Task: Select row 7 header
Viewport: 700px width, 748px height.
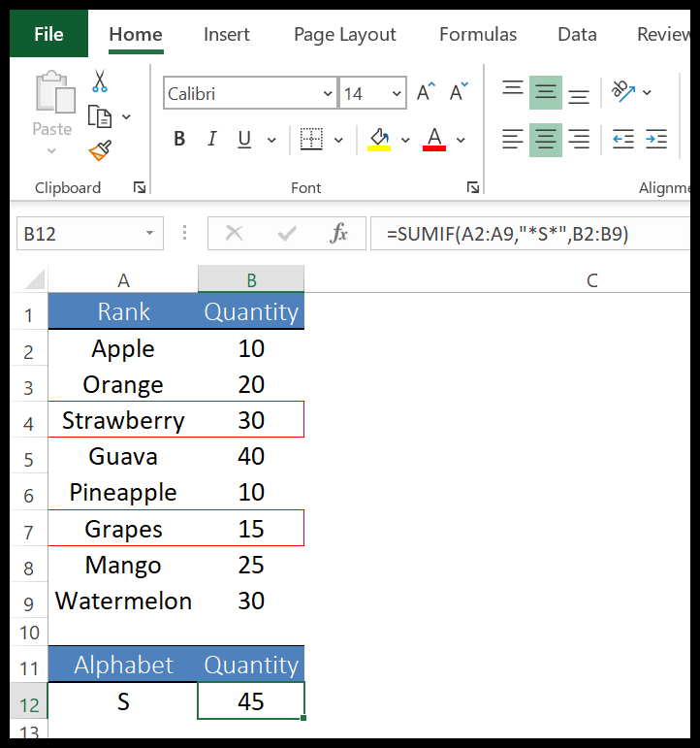Action: (x=29, y=528)
